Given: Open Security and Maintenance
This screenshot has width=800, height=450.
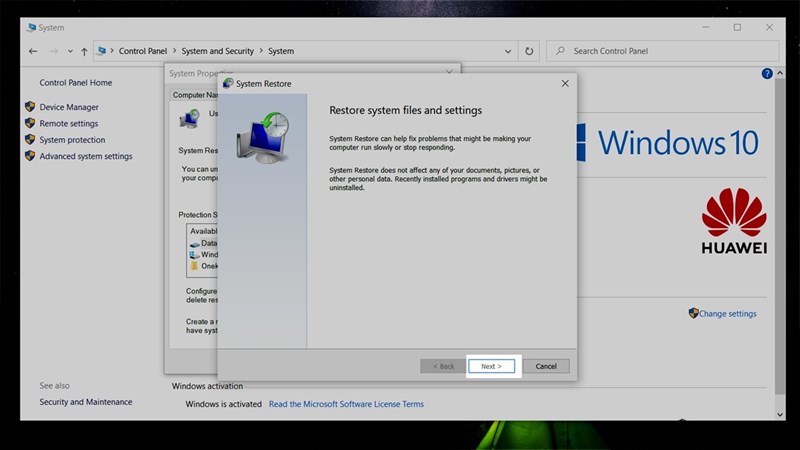Looking at the screenshot, I should pyautogui.click(x=86, y=402).
